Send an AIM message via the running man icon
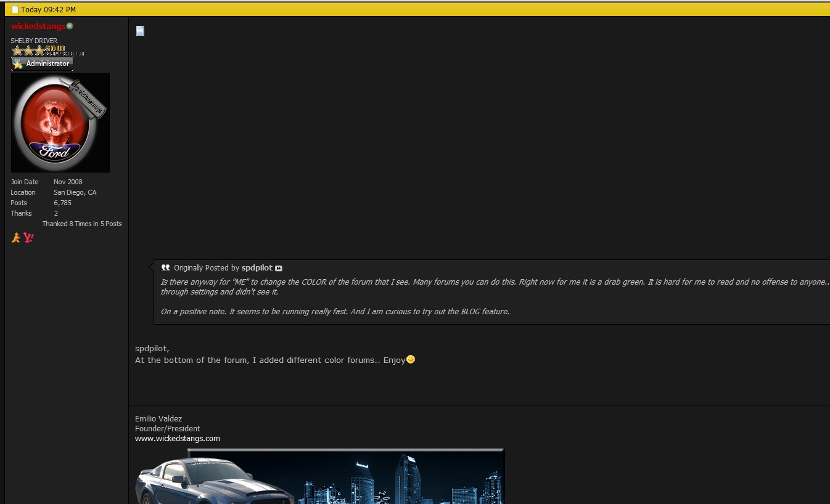Viewport: 830px width, 504px height. click(x=16, y=237)
